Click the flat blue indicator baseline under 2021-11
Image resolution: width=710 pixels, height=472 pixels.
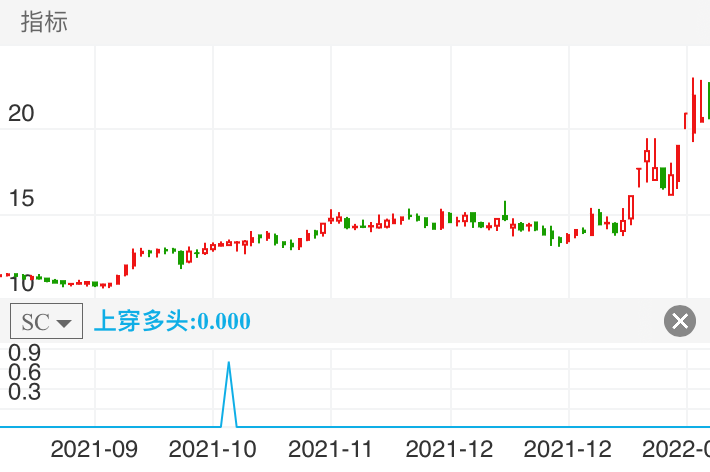(x=330, y=427)
